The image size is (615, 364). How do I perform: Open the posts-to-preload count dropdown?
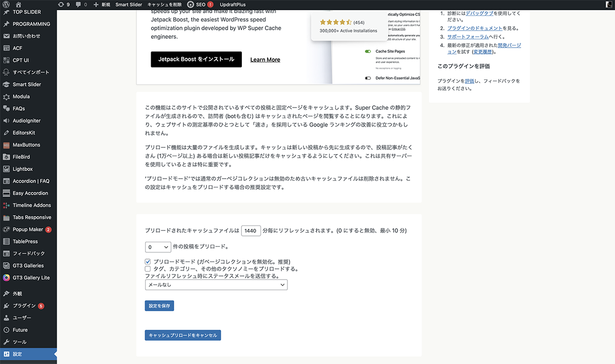click(158, 247)
